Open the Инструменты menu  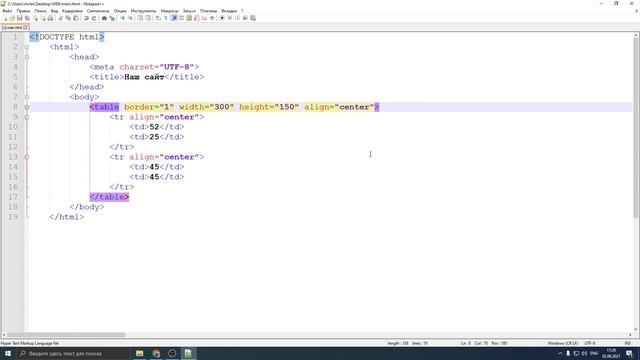pyautogui.click(x=143, y=11)
